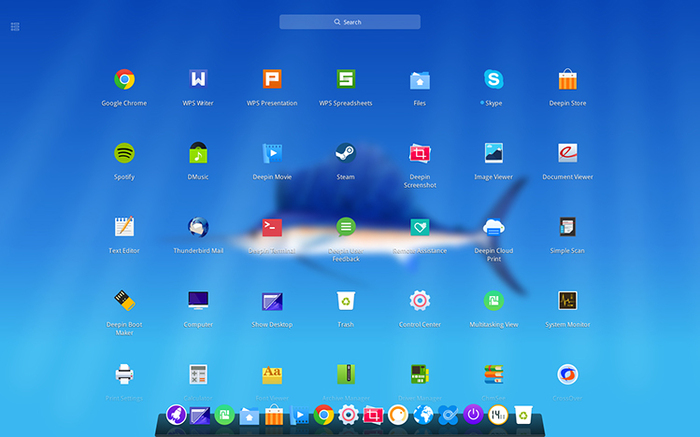Viewport: 700px width, 437px height.
Task: Launch WPS Writer
Action: pyautogui.click(x=198, y=79)
